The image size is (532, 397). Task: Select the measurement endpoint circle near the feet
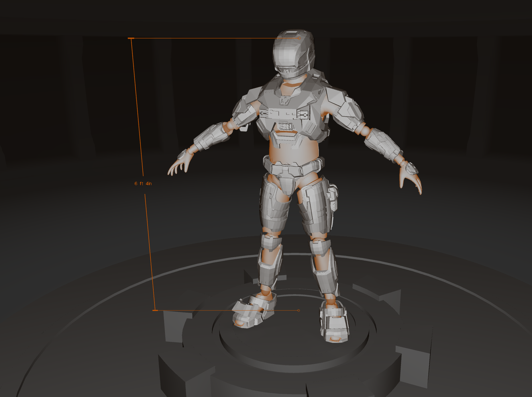(x=298, y=310)
